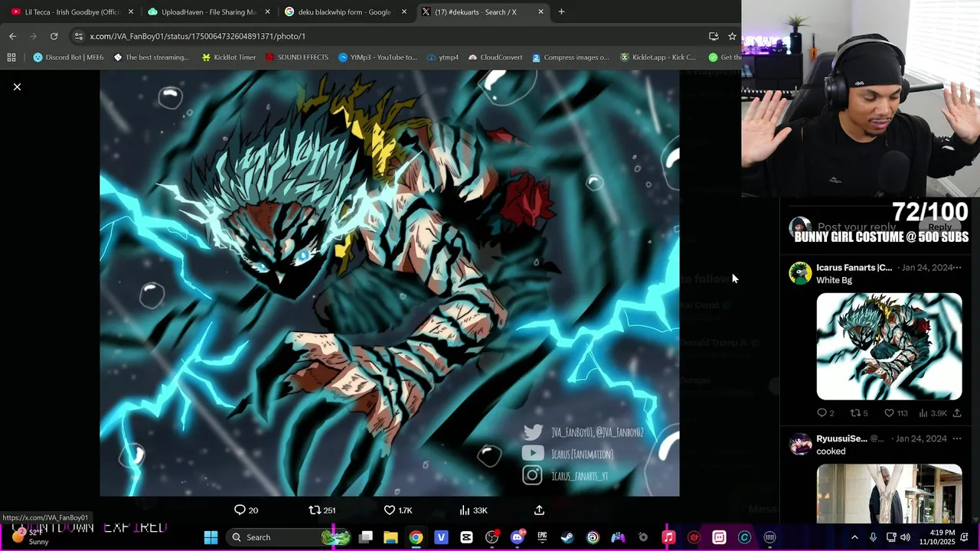The image size is (980, 551).
Task: Open the clock showing 4:19 PM
Action: (938, 537)
